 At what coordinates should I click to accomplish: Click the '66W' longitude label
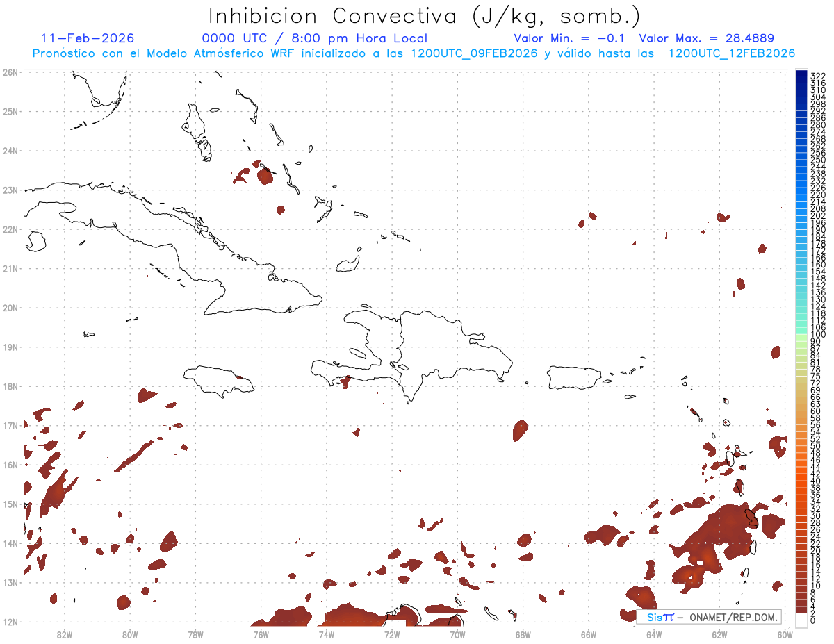[589, 634]
